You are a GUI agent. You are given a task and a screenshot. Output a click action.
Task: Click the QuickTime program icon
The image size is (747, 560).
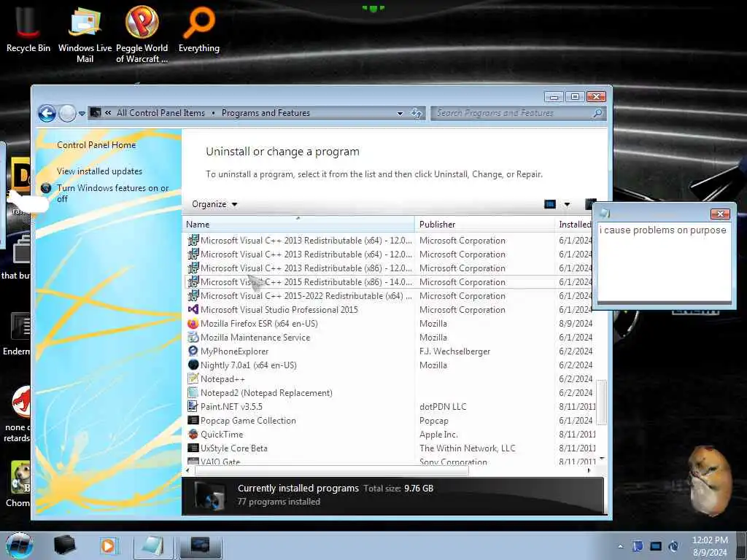click(x=193, y=435)
